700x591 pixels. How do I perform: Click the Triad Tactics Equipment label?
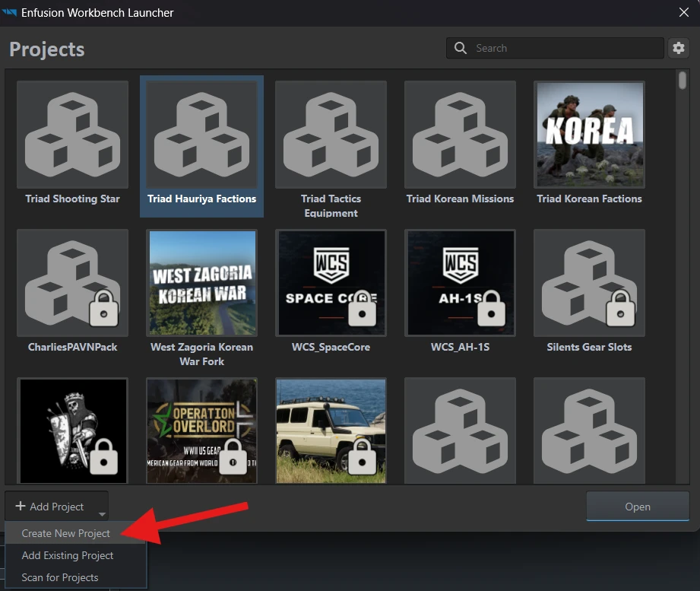[331, 206]
